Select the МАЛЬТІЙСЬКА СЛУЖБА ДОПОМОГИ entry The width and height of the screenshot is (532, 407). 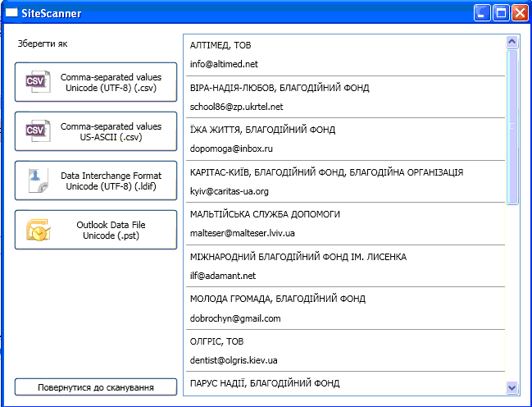(345, 223)
